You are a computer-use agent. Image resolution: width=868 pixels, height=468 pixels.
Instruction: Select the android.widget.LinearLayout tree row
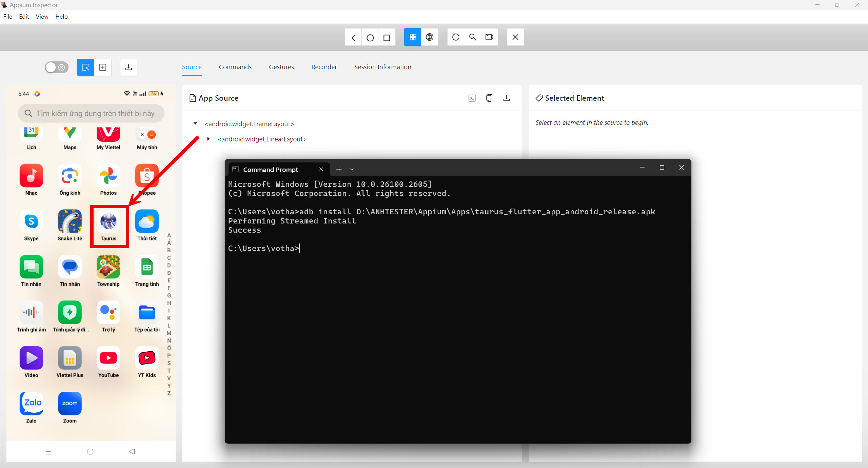click(x=262, y=139)
